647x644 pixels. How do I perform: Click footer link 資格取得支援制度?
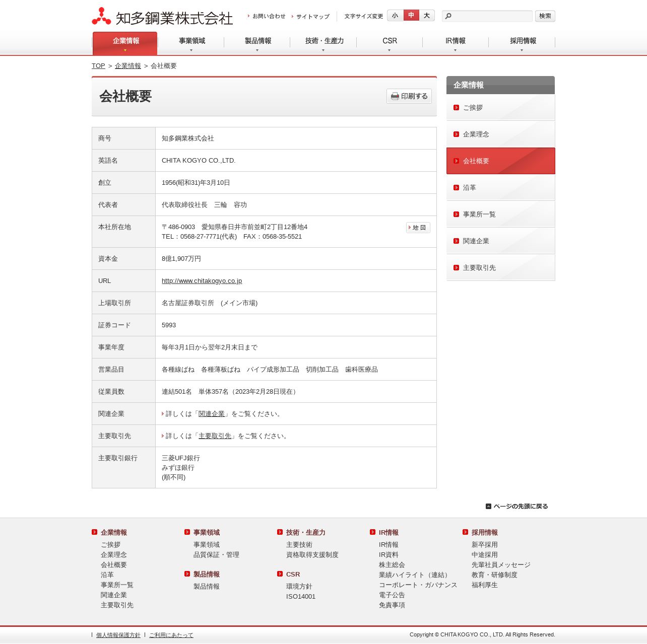click(312, 555)
